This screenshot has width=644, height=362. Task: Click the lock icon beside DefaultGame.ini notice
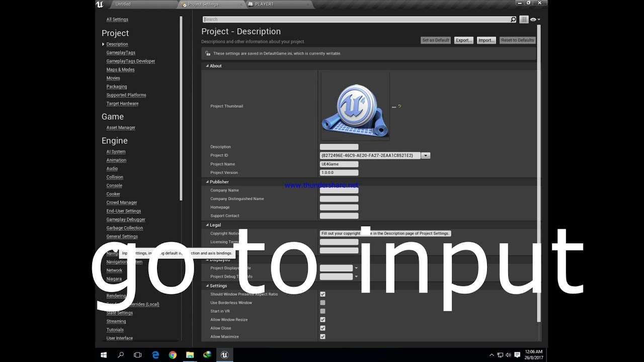tap(208, 53)
